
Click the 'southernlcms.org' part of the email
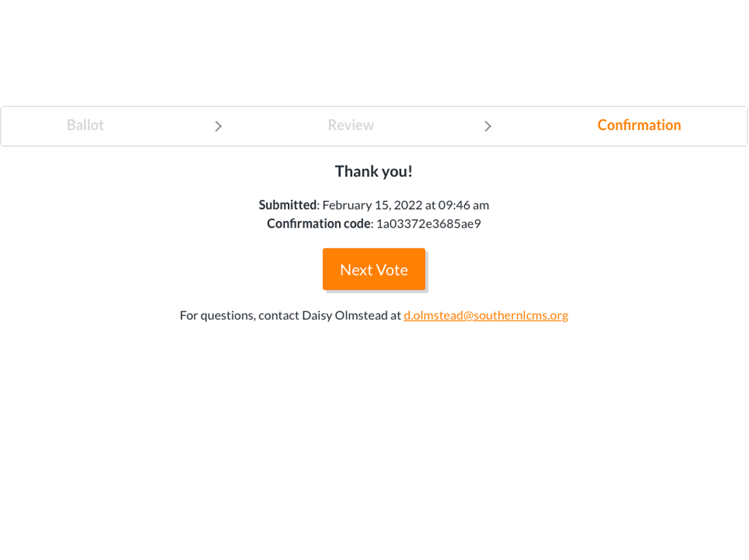point(521,315)
